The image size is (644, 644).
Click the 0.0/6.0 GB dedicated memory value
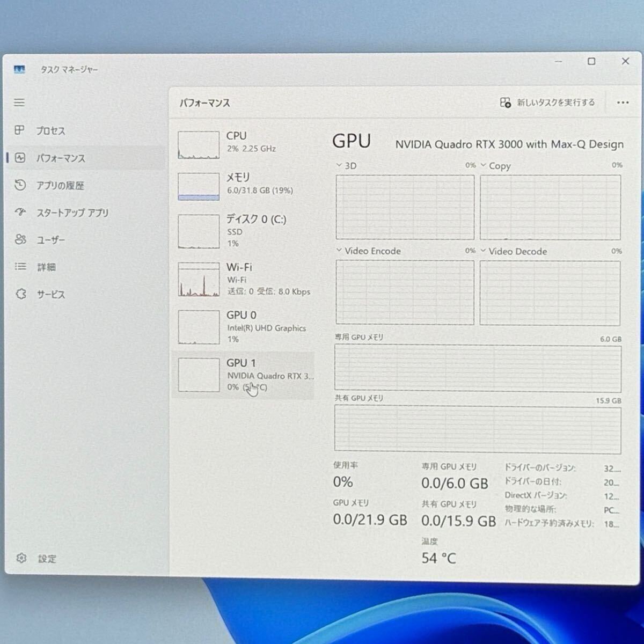pyautogui.click(x=455, y=483)
